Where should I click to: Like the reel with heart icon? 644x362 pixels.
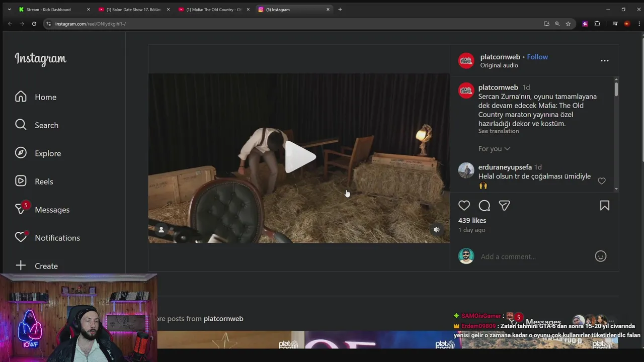(x=464, y=205)
